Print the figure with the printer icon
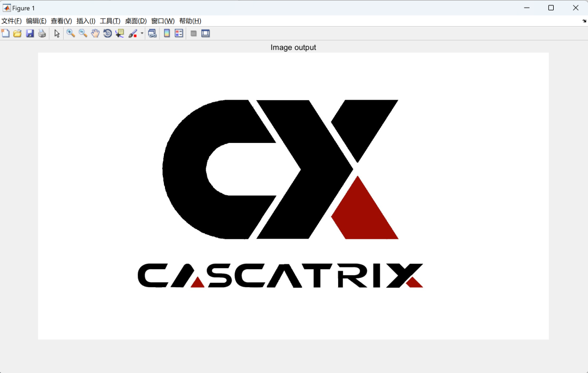This screenshot has height=373, width=588. click(42, 33)
